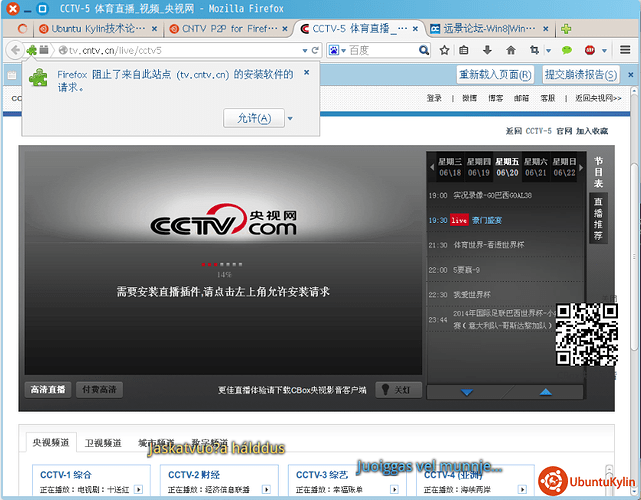Click the page vertical scrollbar
The image size is (641, 500).
634,258
